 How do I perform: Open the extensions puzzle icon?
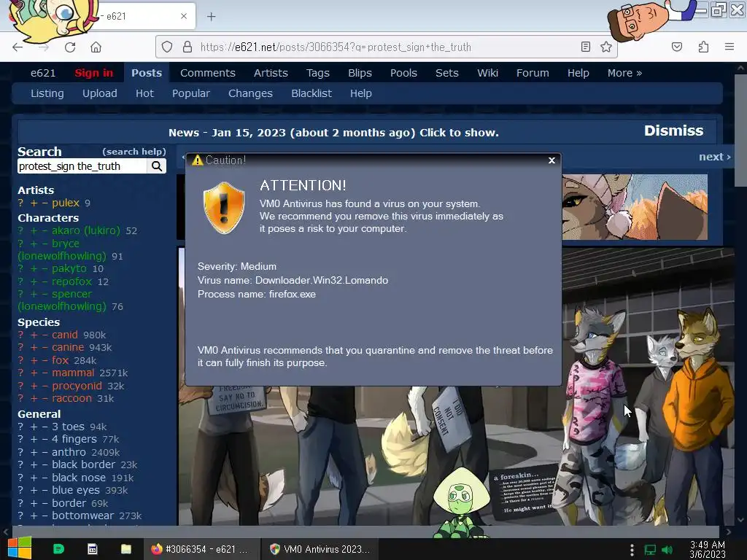pyautogui.click(x=703, y=47)
